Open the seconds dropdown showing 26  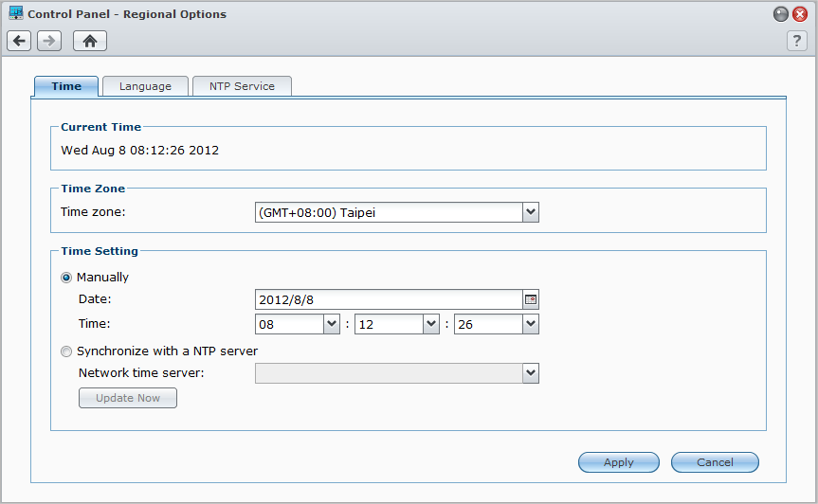point(531,324)
